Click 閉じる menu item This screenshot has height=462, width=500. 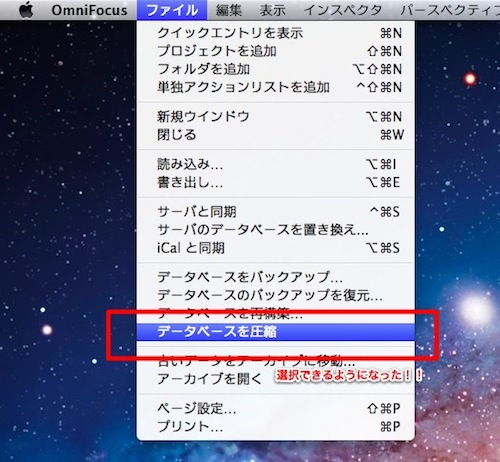tap(276, 135)
